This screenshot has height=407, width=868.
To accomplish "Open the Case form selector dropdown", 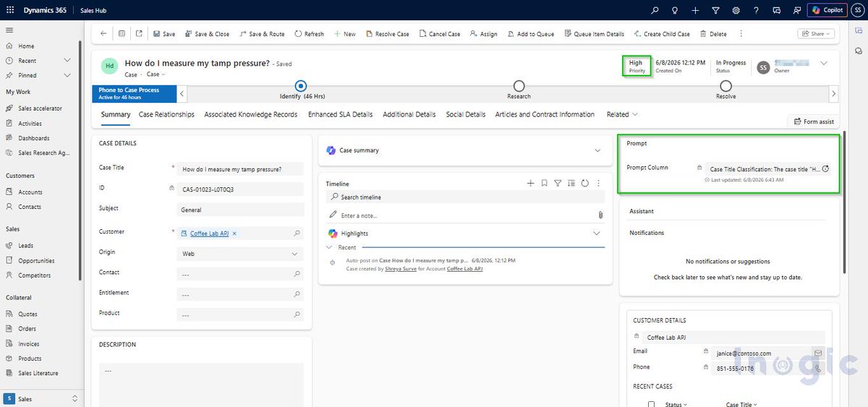I will (156, 74).
